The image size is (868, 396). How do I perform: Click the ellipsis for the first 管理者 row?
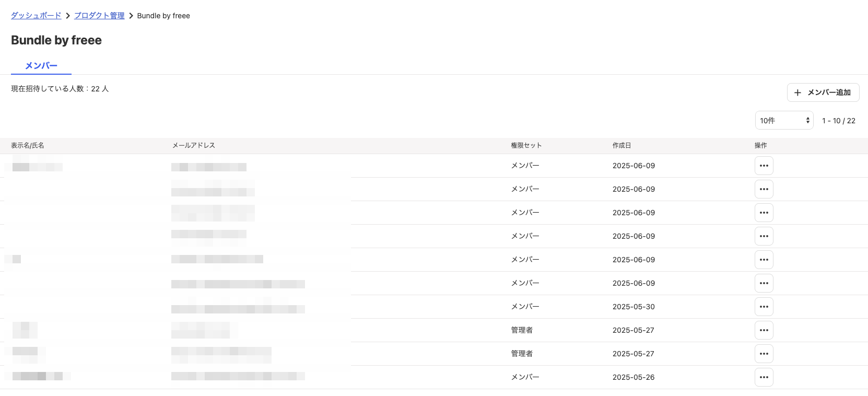click(764, 330)
